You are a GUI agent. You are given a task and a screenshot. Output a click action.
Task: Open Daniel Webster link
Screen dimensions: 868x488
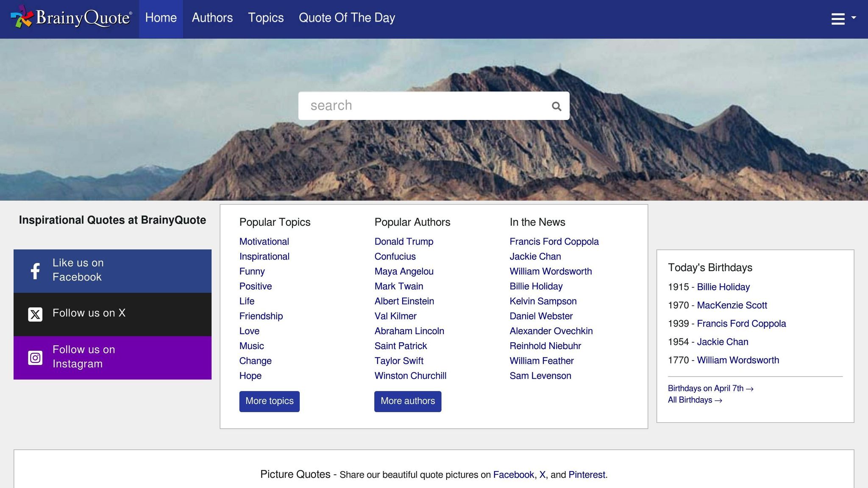coord(541,316)
